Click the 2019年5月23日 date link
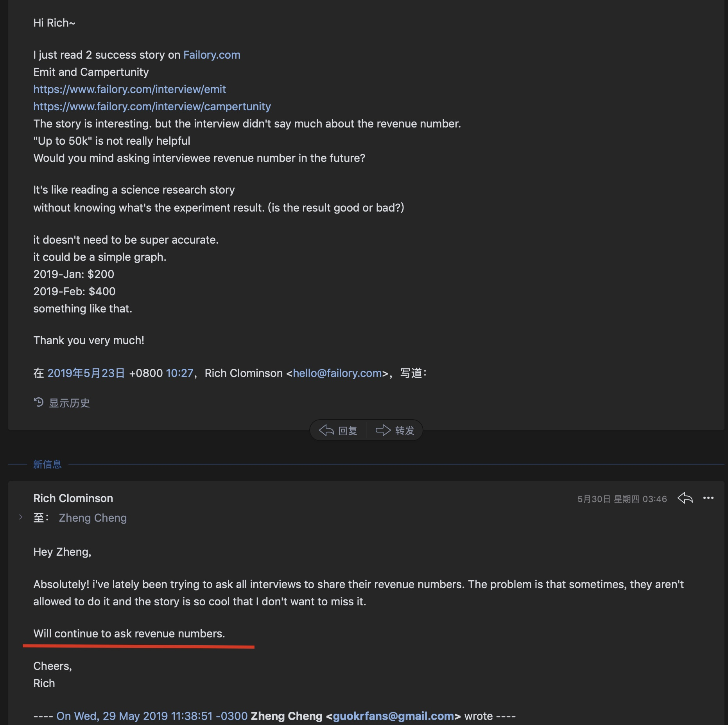728x725 pixels. coord(86,373)
